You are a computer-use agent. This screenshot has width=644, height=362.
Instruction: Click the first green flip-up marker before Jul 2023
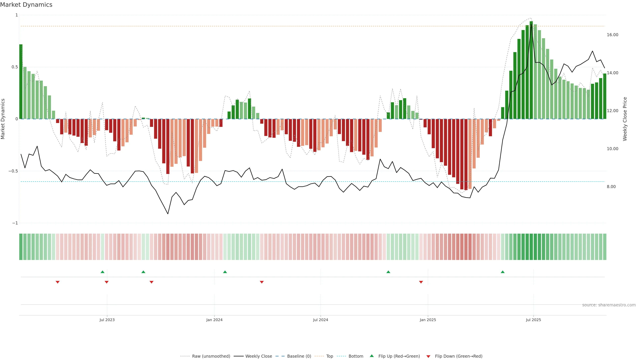tap(102, 272)
